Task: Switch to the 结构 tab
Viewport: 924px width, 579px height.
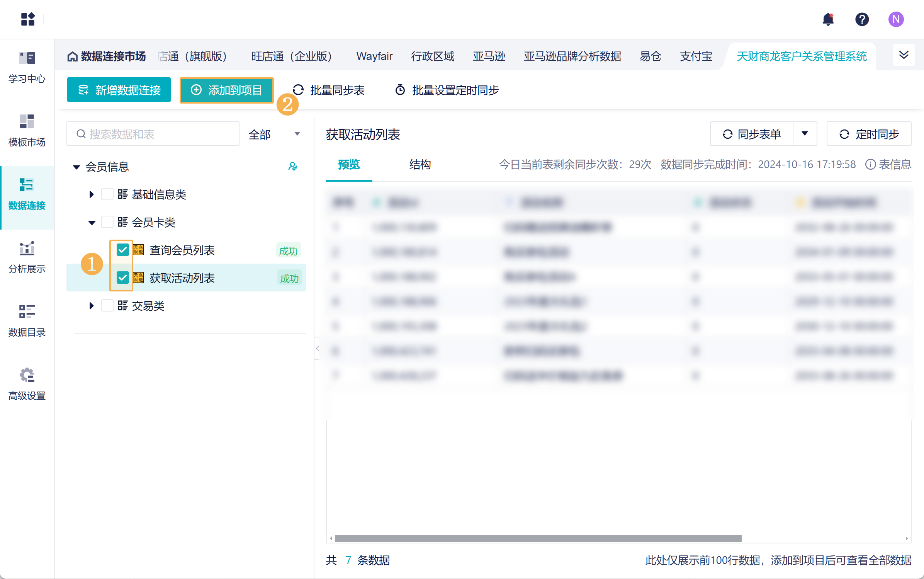Action: (420, 165)
